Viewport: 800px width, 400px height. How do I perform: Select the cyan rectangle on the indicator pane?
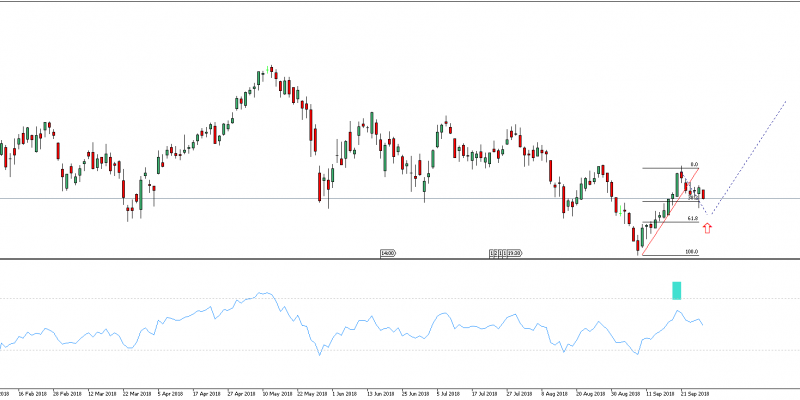click(677, 290)
